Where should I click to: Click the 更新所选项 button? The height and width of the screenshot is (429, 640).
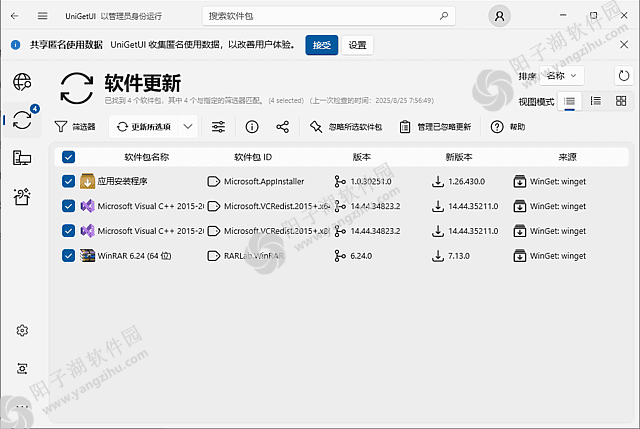(x=144, y=127)
